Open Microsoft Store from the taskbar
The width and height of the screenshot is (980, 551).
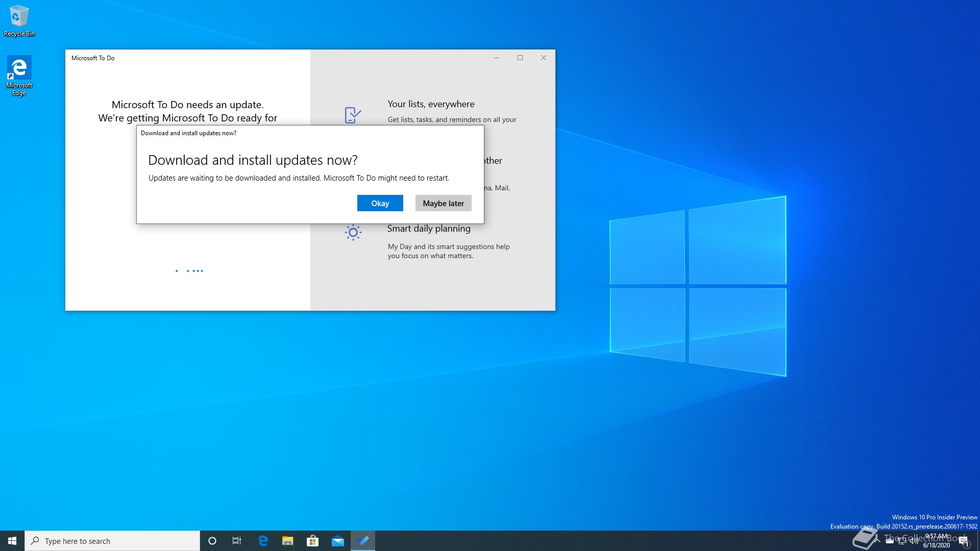coord(312,541)
